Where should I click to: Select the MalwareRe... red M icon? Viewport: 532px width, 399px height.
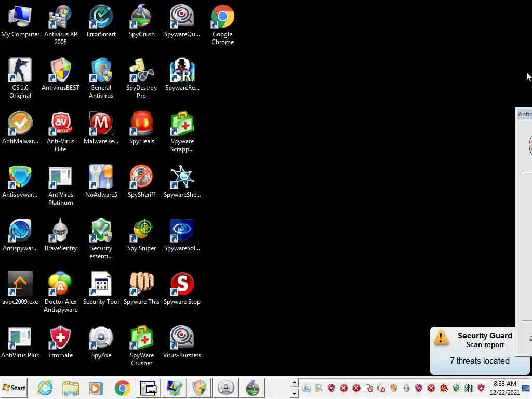(x=101, y=128)
